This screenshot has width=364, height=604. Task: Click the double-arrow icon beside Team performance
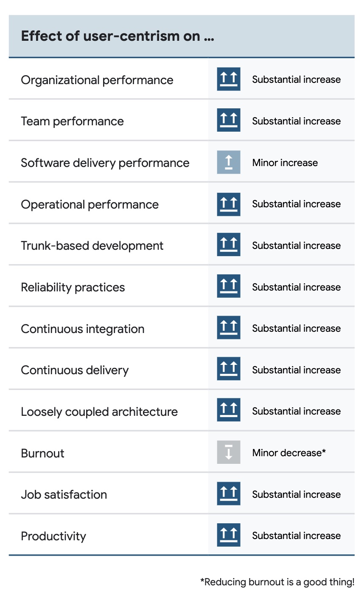[229, 120]
